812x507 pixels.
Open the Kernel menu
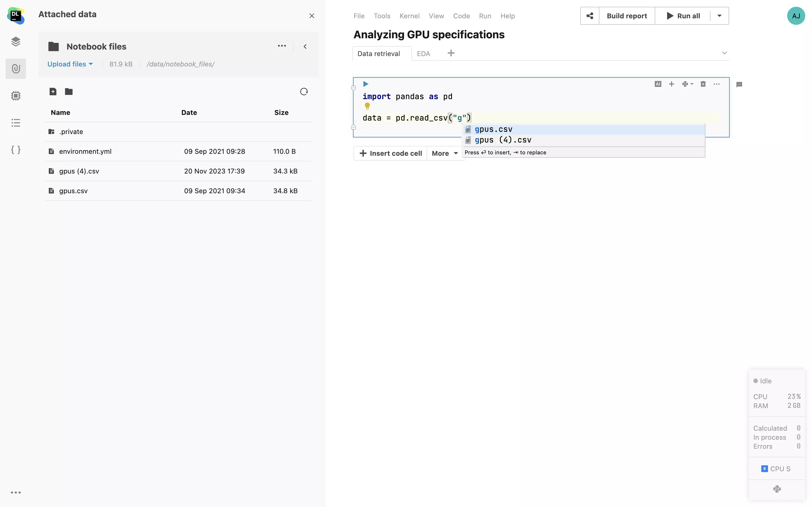409,16
